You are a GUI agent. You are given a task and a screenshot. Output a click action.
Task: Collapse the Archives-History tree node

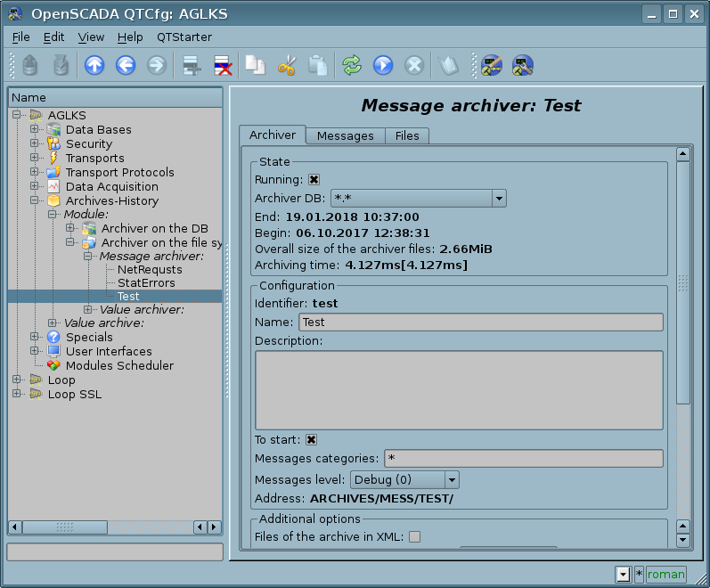tap(35, 200)
